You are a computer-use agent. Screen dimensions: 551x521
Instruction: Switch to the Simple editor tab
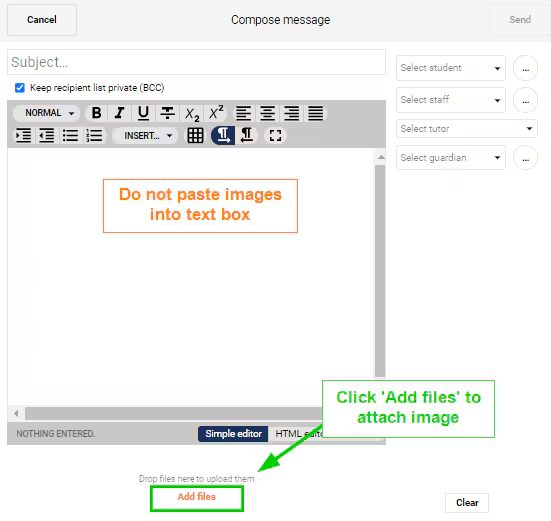[233, 434]
